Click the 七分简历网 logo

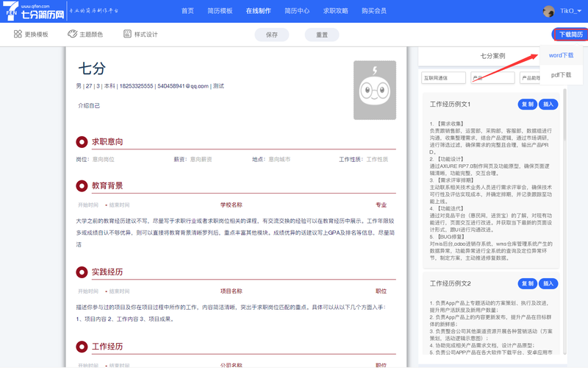coord(33,11)
